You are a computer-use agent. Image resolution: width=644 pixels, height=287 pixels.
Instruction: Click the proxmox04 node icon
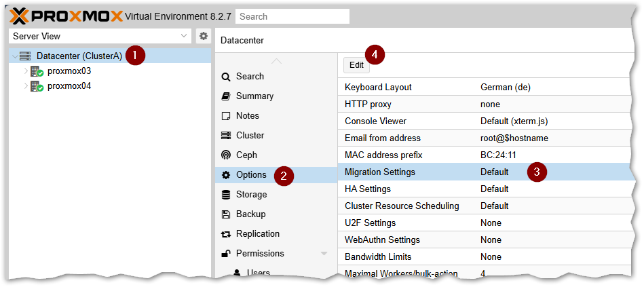pyautogui.click(x=37, y=86)
